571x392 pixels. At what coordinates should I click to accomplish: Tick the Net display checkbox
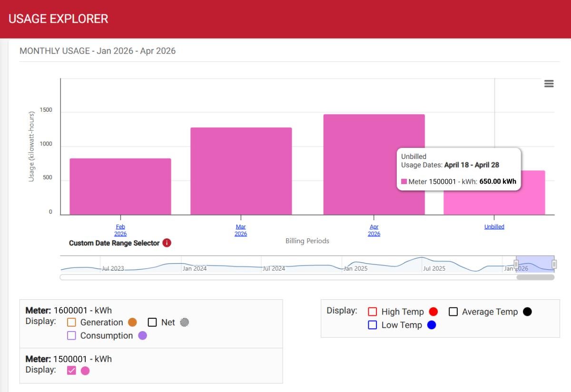tap(152, 323)
